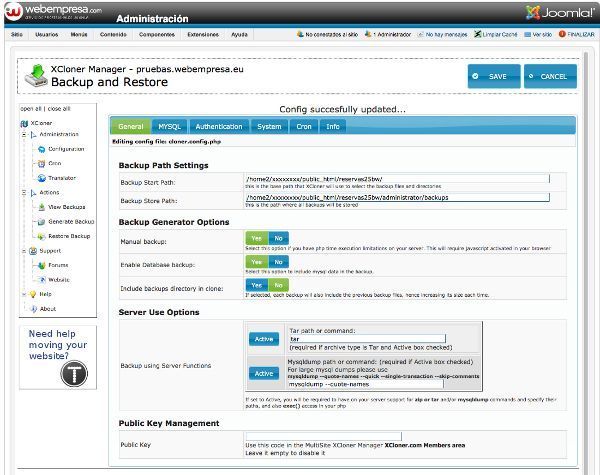Click the Support folder icon

click(x=33, y=251)
